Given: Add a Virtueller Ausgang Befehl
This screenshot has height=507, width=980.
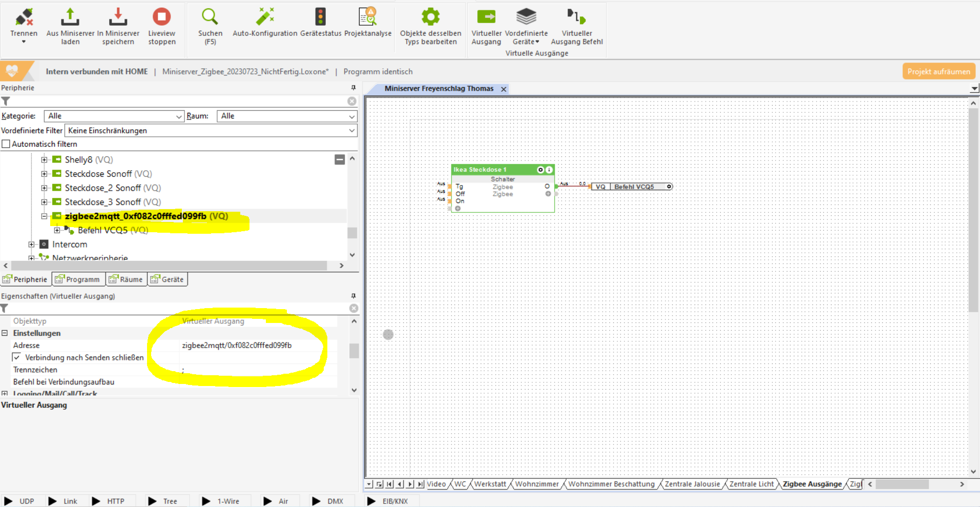Looking at the screenshot, I should (576, 17).
